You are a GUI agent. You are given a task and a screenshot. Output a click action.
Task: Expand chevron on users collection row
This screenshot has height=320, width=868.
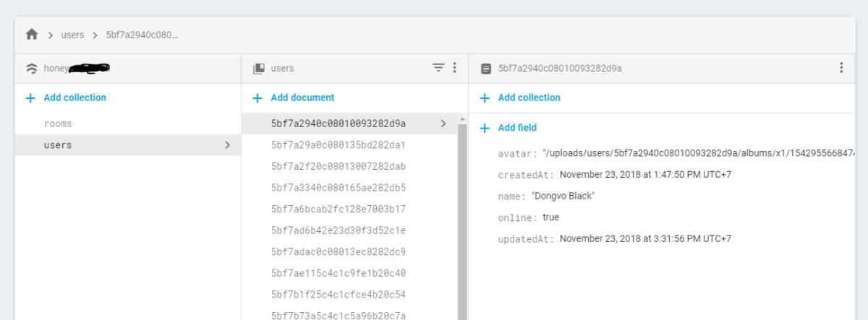pyautogui.click(x=227, y=145)
